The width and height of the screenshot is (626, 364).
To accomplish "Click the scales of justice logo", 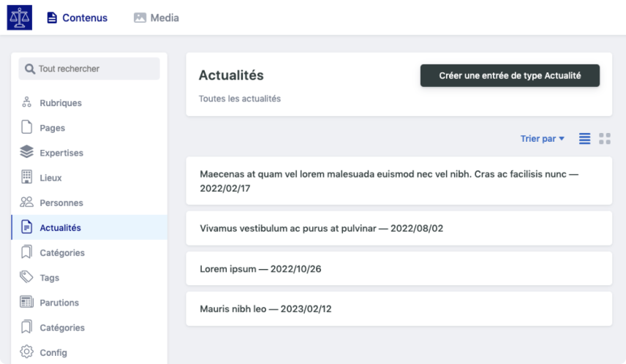I will point(20,18).
